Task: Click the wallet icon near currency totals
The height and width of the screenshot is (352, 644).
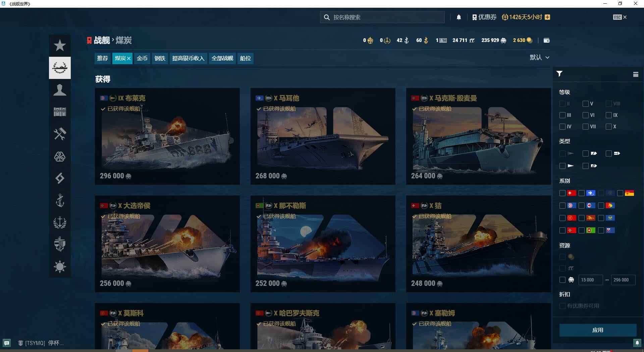Action: pyautogui.click(x=546, y=40)
